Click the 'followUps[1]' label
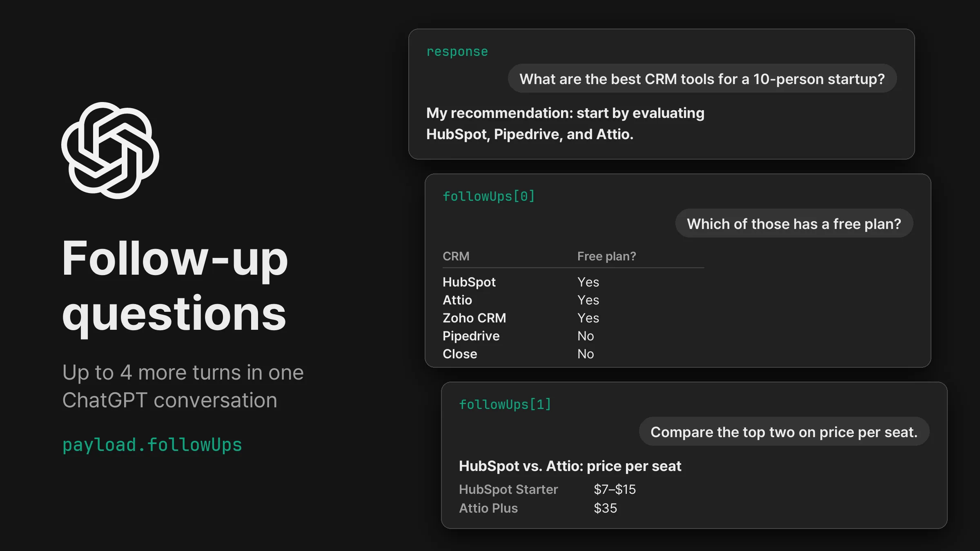 coord(505,405)
